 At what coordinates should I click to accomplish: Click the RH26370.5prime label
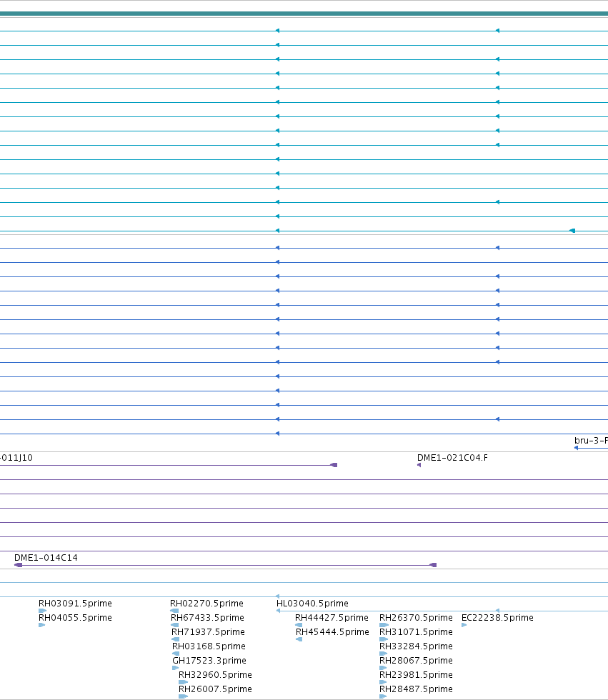click(x=416, y=617)
